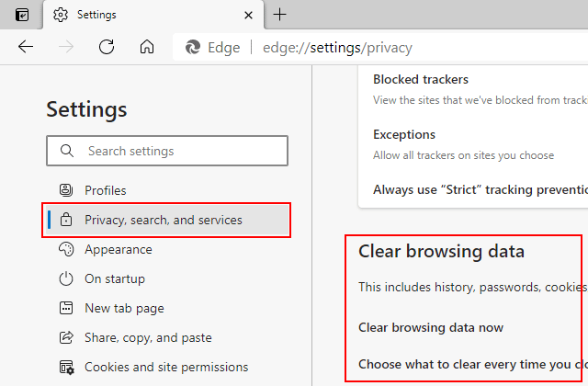Click the Settings tab title
The width and height of the screenshot is (588, 386).
(x=96, y=15)
